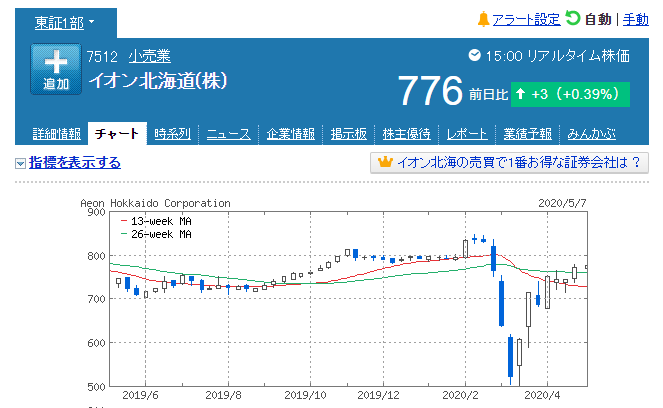Click Aeon Hokkaido Corporation chart title
Screen dimensions: 663x408
click(155, 203)
